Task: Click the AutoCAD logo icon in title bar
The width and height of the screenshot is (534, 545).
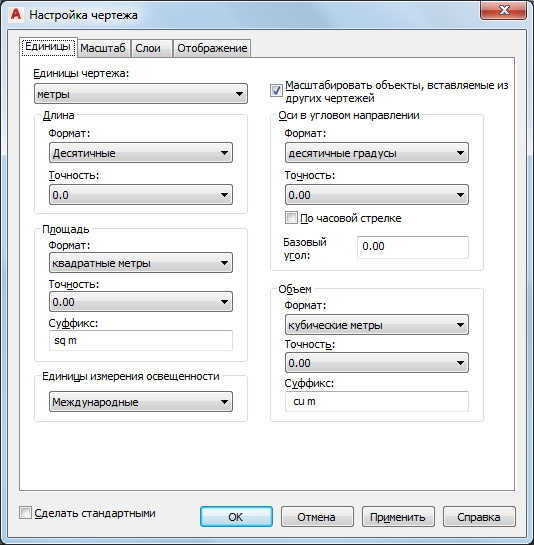Action: coord(16,15)
